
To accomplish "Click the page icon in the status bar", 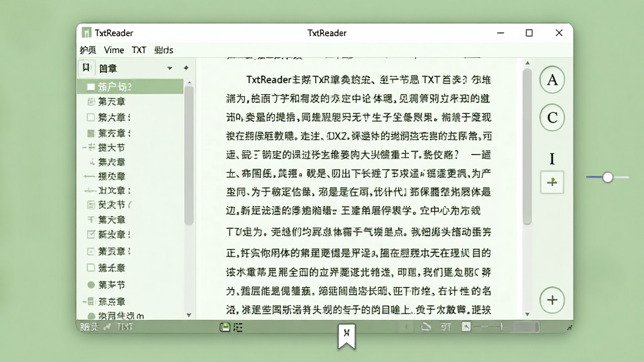I will (426, 327).
